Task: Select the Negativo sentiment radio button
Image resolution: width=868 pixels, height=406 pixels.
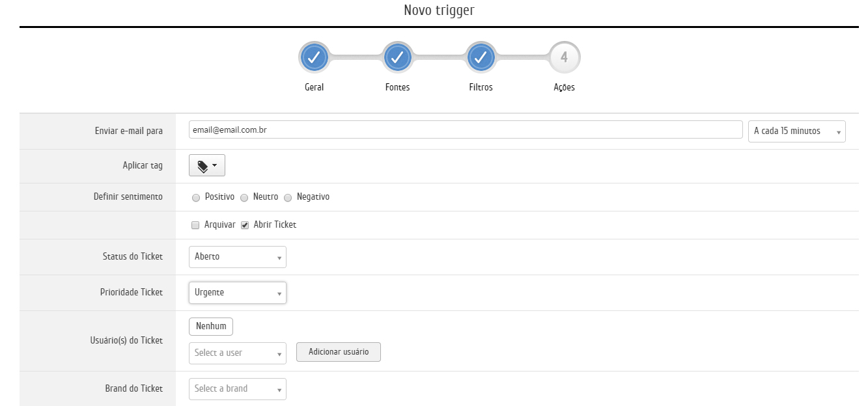Action: [288, 197]
